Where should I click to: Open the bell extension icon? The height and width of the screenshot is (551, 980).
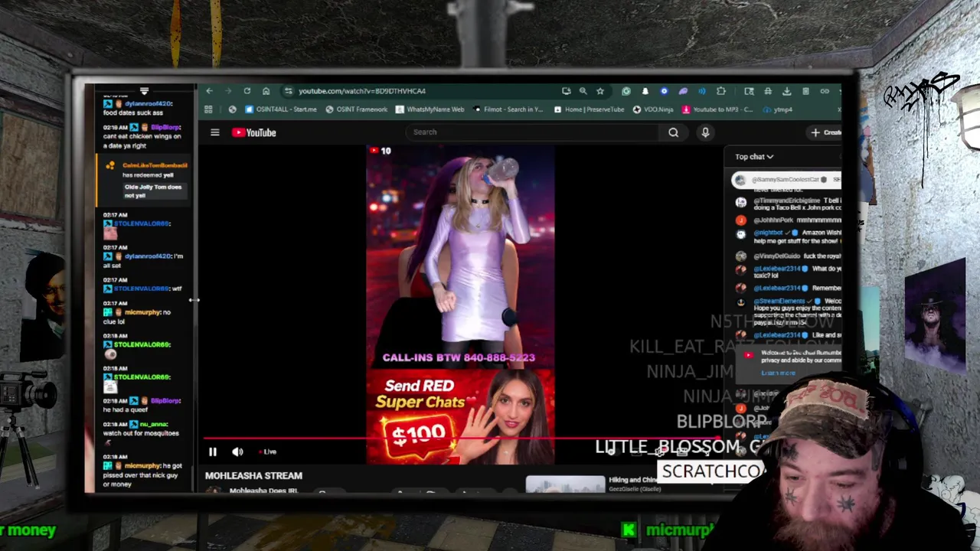pos(645,91)
